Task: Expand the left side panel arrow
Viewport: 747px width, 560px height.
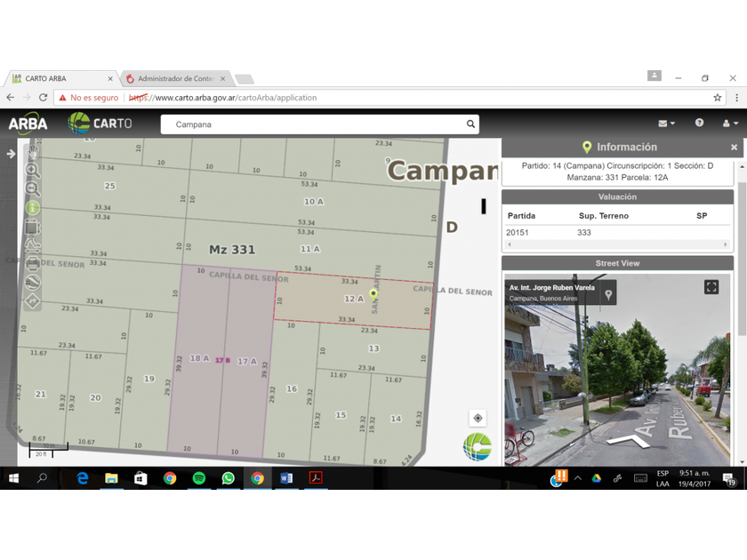Action: pyautogui.click(x=11, y=154)
